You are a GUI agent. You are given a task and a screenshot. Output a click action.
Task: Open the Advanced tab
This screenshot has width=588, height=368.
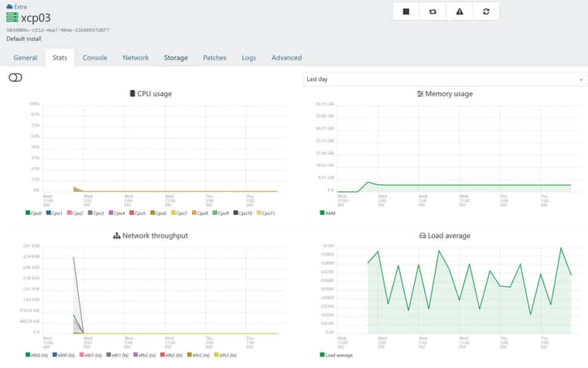(x=286, y=58)
